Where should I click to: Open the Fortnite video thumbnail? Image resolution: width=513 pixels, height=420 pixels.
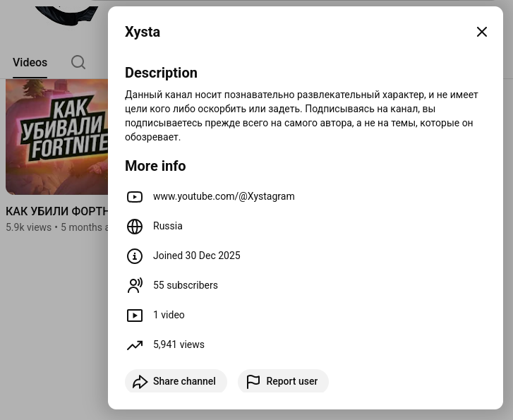(x=57, y=137)
